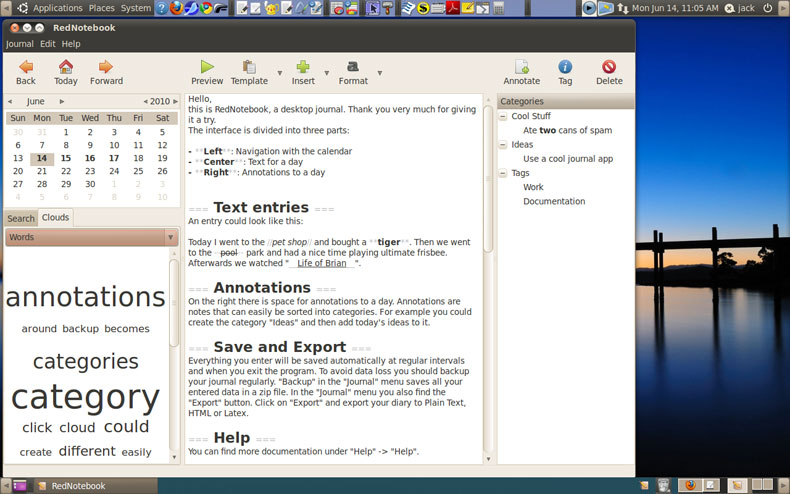This screenshot has width=790, height=494.
Task: Go Forward to the next day
Action: click(x=106, y=67)
